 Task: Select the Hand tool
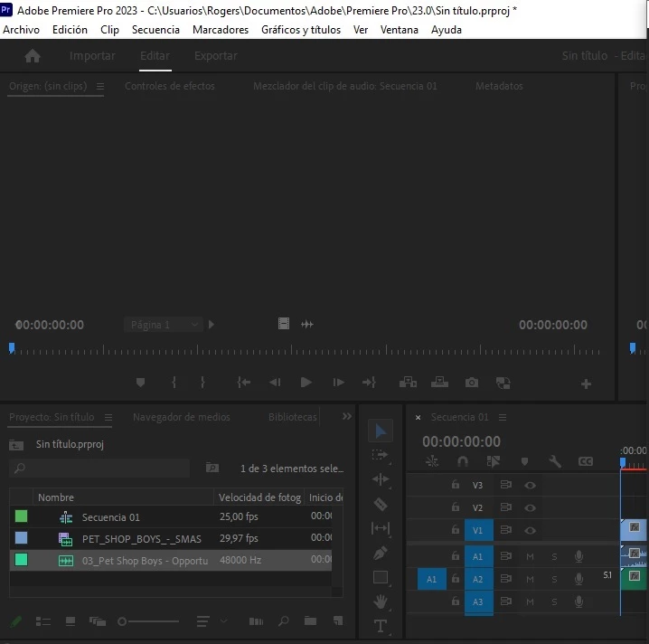381,601
